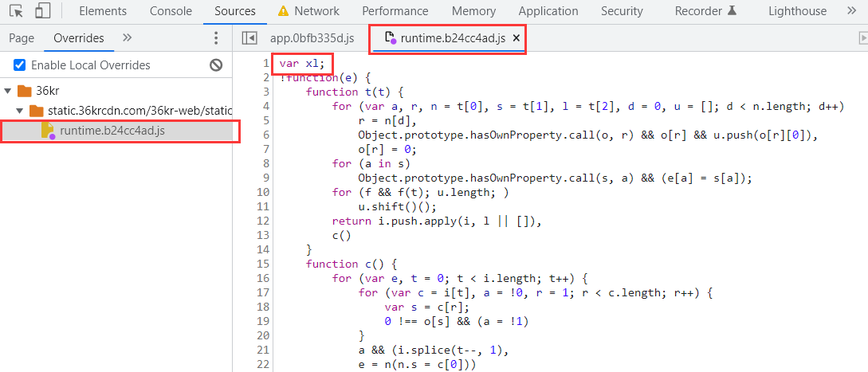Click the Network tab warning icon

point(283,11)
